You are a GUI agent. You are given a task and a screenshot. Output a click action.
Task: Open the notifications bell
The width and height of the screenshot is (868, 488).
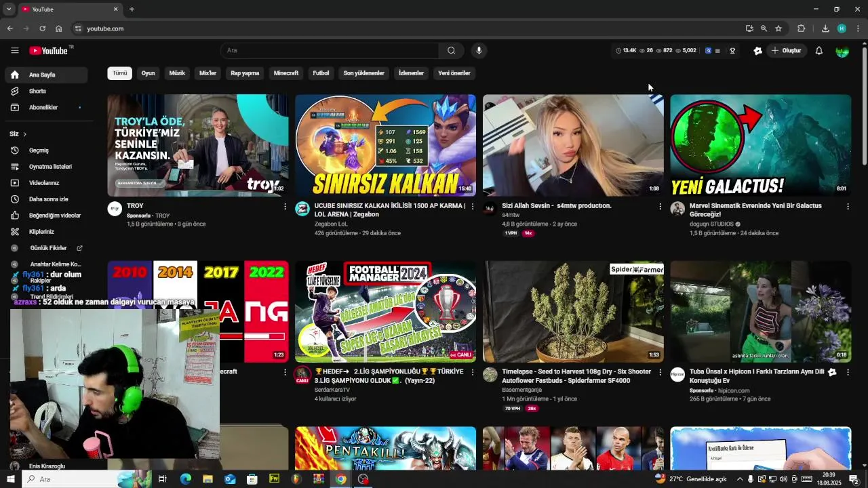(818, 51)
